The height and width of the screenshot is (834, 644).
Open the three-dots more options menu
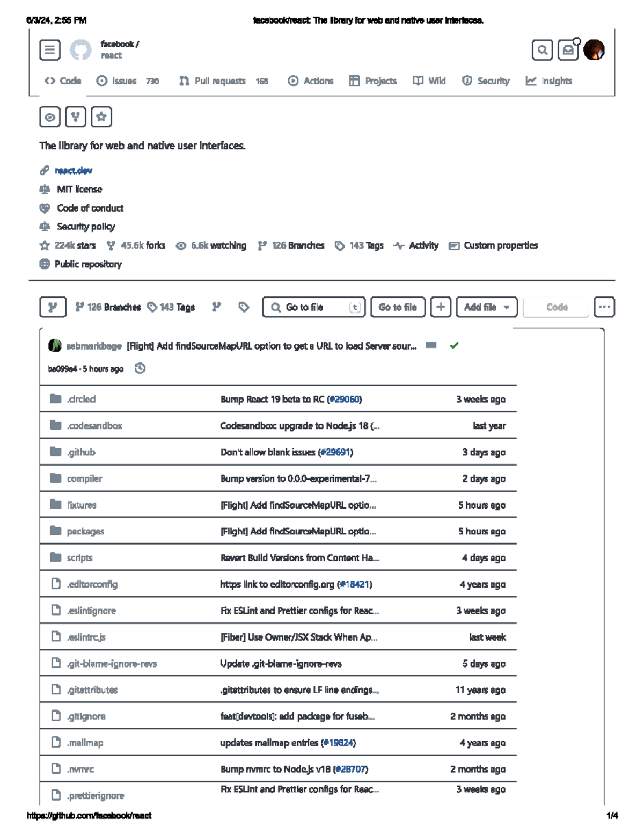click(x=604, y=307)
